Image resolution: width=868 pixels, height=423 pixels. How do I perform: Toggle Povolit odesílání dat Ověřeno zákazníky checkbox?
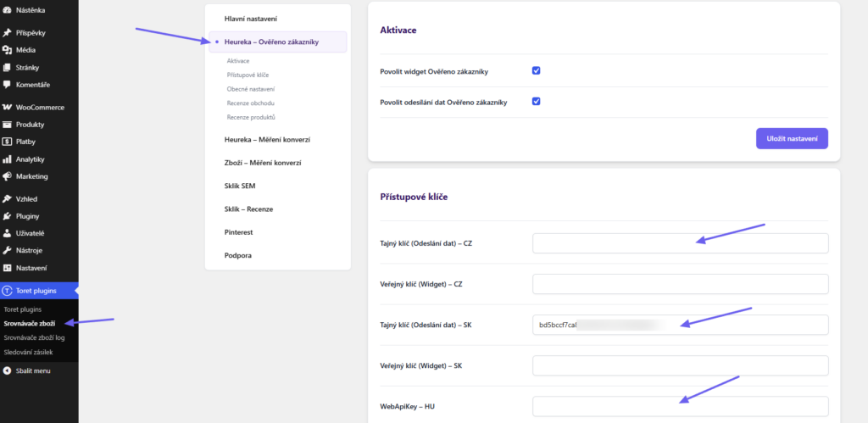tap(536, 102)
